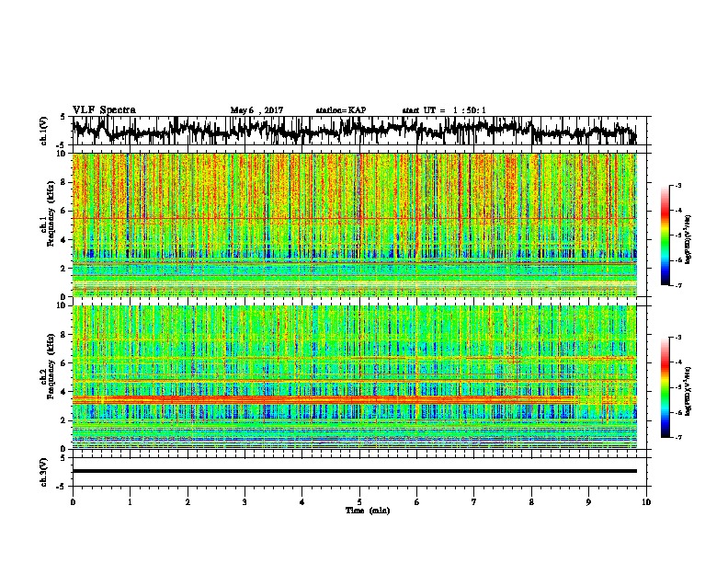Click the "-3" label on ch.1 color bar
This screenshot has height=563, width=728.
(x=677, y=185)
